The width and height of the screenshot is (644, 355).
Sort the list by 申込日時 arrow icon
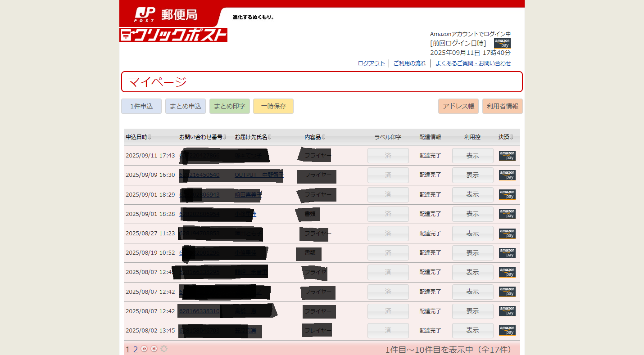coord(150,137)
